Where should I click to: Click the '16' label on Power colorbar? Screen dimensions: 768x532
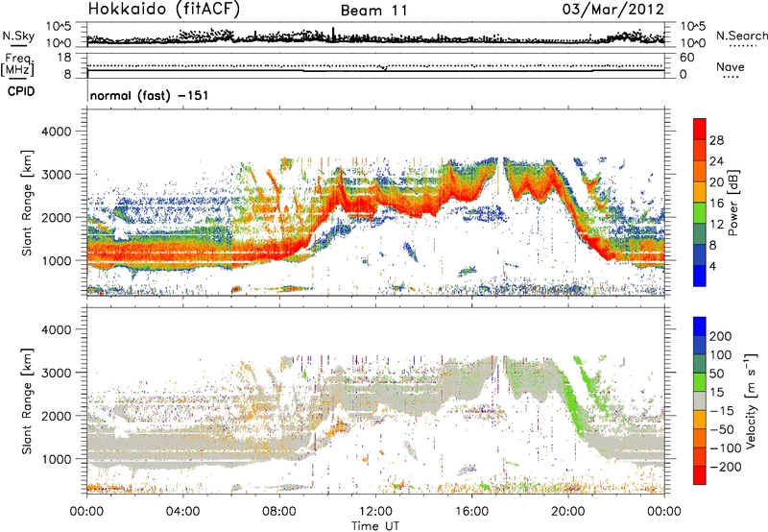(x=716, y=204)
